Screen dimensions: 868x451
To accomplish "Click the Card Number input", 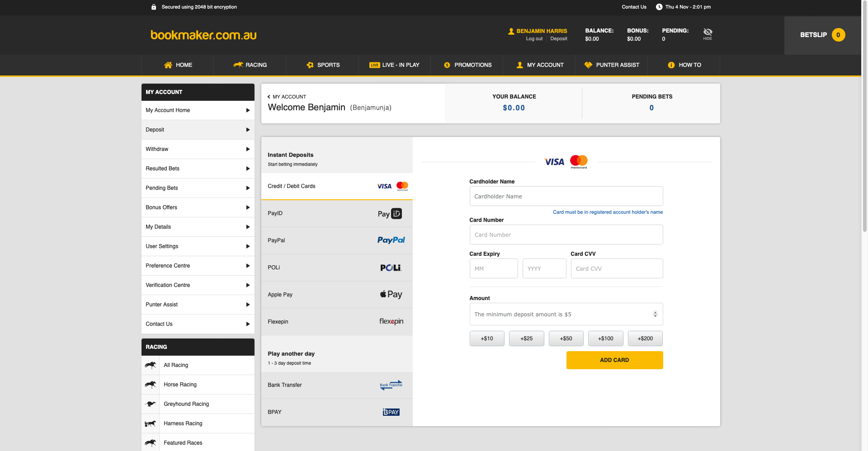I will [566, 235].
